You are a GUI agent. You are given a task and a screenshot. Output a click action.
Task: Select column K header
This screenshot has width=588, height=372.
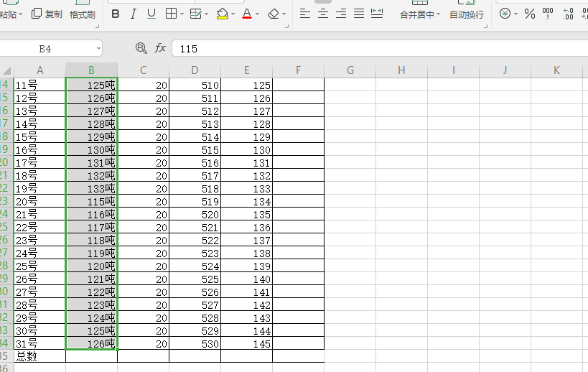(557, 70)
